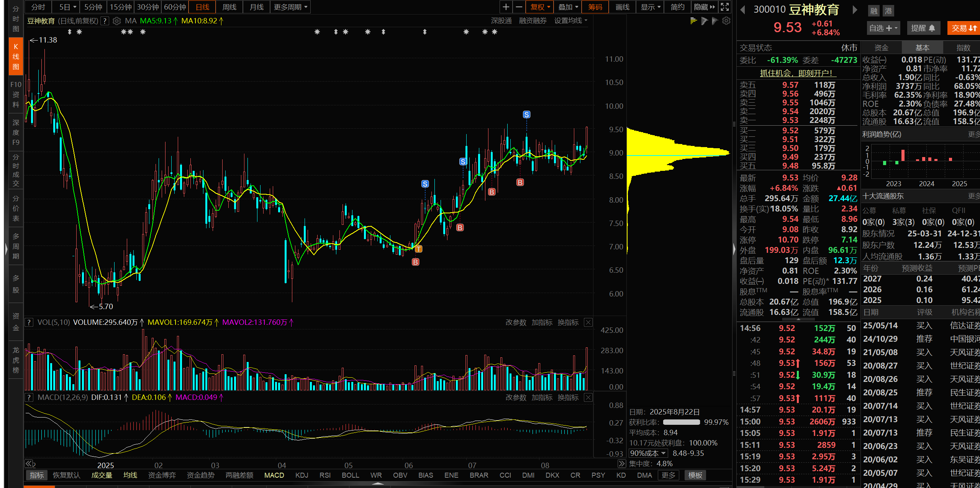Click the 融 margin badge
The image size is (980, 488).
coord(873,11)
